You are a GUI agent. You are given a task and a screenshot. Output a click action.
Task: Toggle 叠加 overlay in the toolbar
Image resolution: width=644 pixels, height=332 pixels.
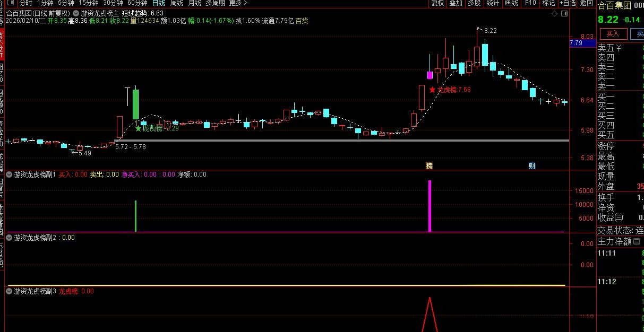(x=456, y=3)
